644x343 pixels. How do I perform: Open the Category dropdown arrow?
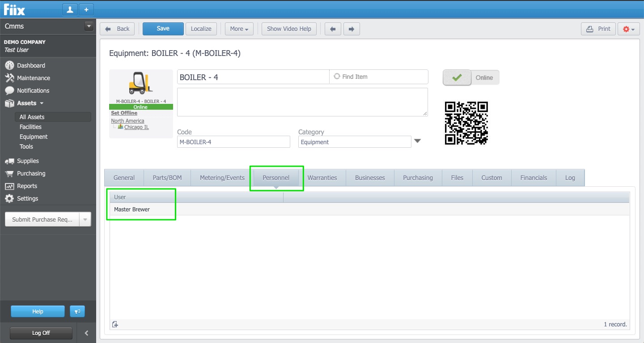point(417,141)
